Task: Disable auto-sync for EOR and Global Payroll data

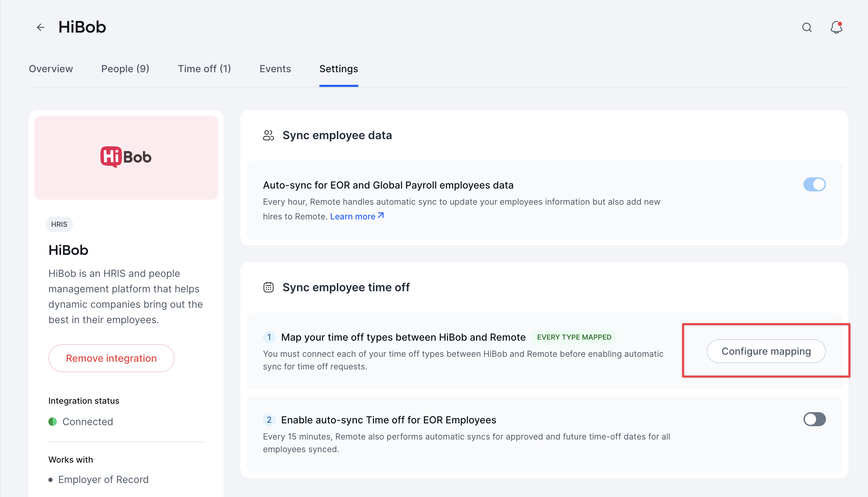Action: point(814,184)
